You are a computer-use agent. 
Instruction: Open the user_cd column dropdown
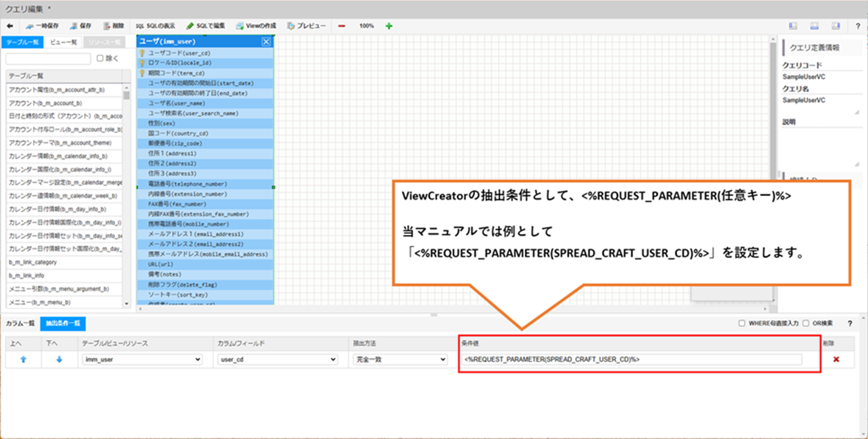coord(278,359)
